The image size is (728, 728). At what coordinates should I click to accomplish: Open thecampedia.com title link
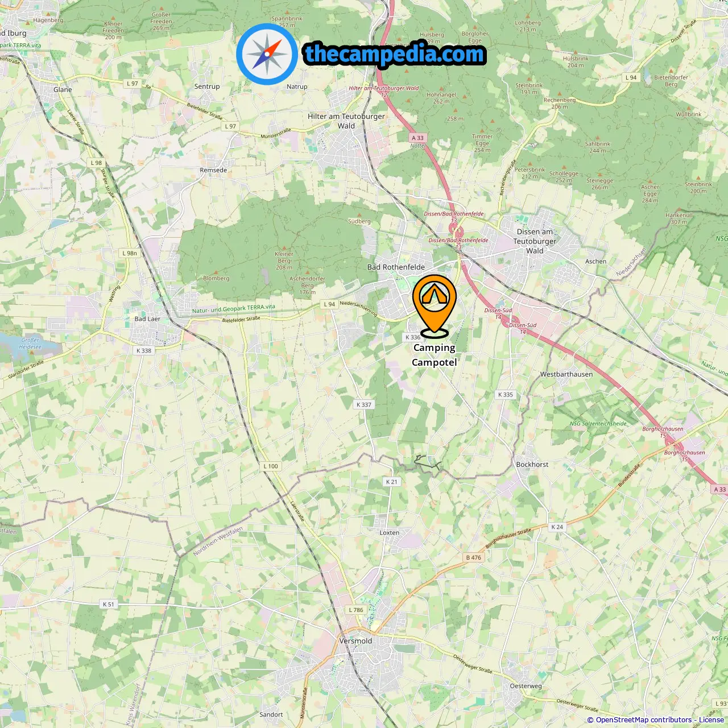tap(395, 55)
